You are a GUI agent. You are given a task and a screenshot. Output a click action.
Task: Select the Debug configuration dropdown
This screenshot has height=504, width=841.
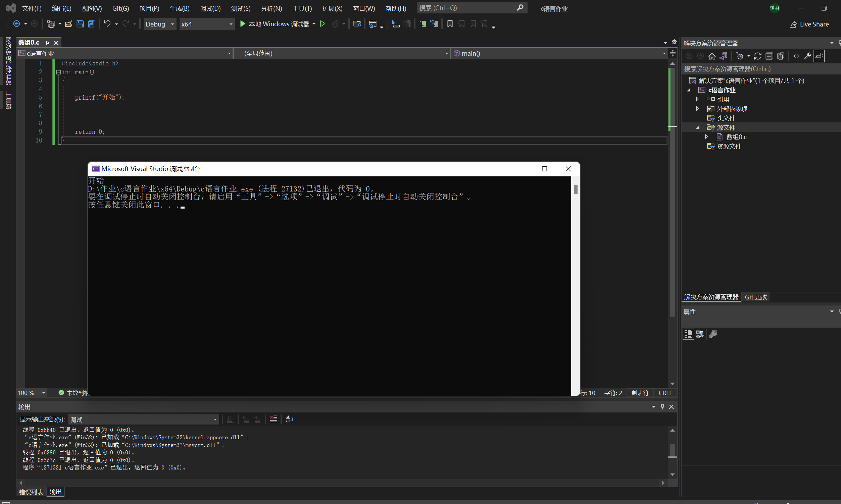tap(158, 24)
